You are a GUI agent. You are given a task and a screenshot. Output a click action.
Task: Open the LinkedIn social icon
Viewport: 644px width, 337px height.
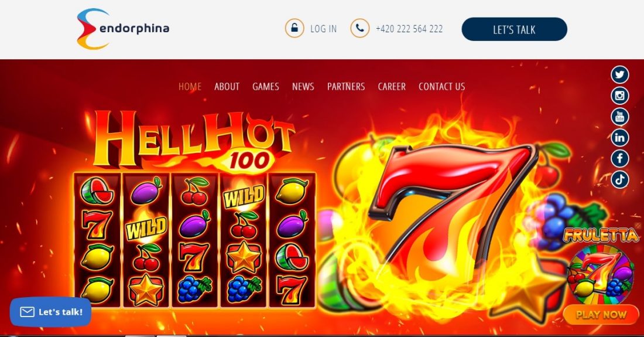[620, 138]
